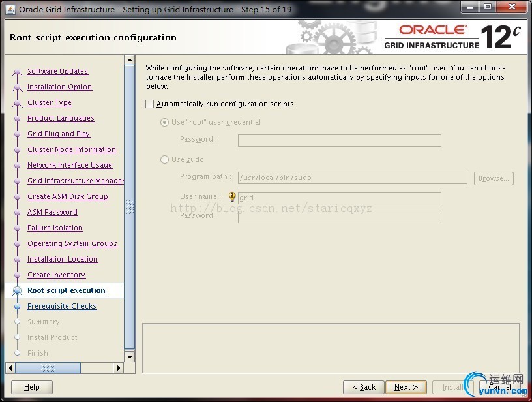Click the step list scroll-down arrow

(130, 356)
